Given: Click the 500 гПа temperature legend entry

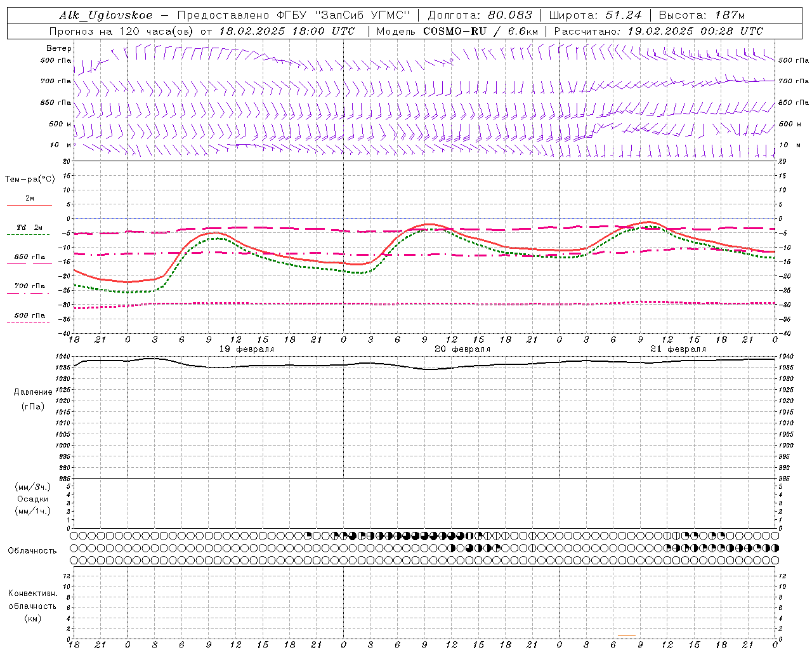Looking at the screenshot, I should tap(30, 315).
